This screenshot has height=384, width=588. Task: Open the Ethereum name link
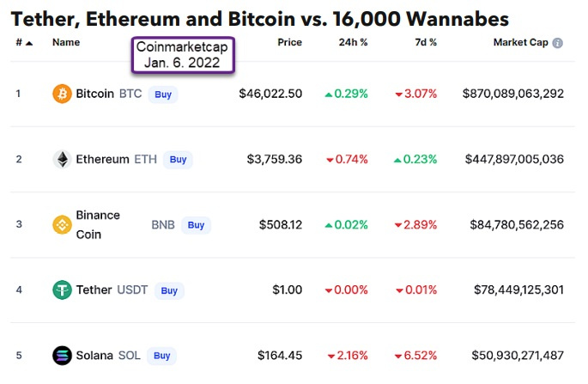point(102,159)
